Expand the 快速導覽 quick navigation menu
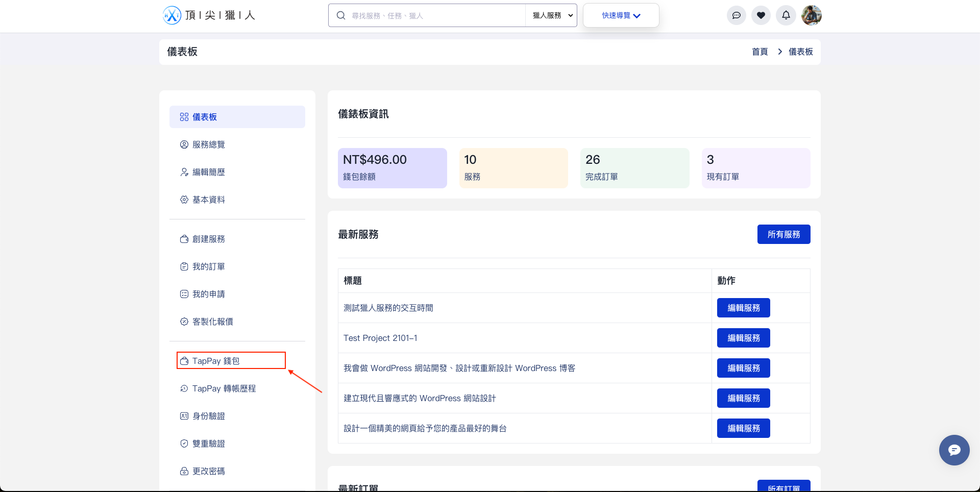The width and height of the screenshot is (980, 492). pos(621,15)
